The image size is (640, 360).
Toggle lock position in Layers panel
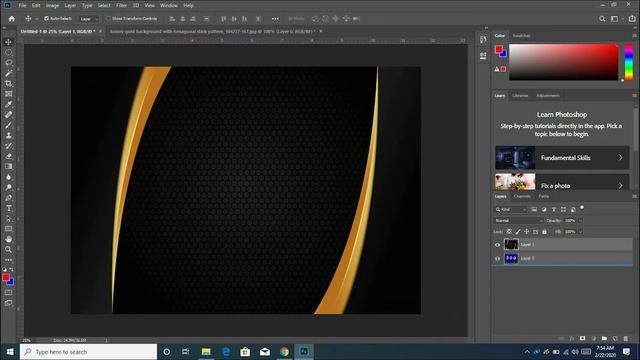(527, 231)
